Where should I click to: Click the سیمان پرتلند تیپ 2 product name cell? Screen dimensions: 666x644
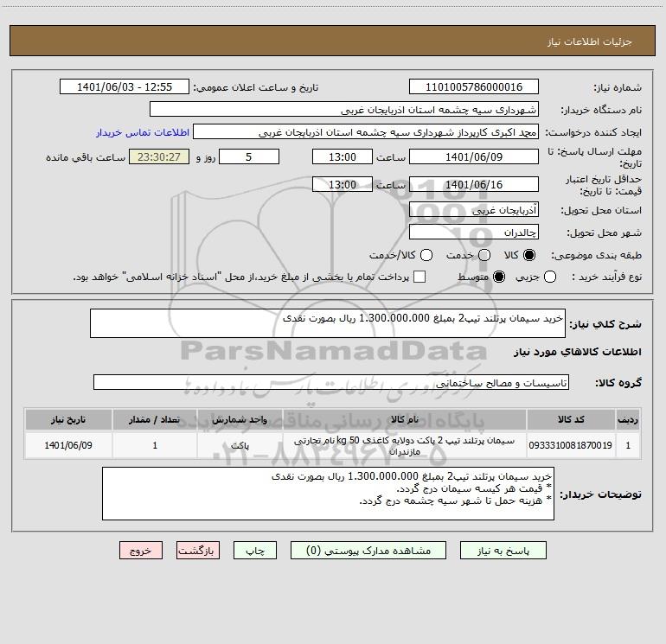405,445
